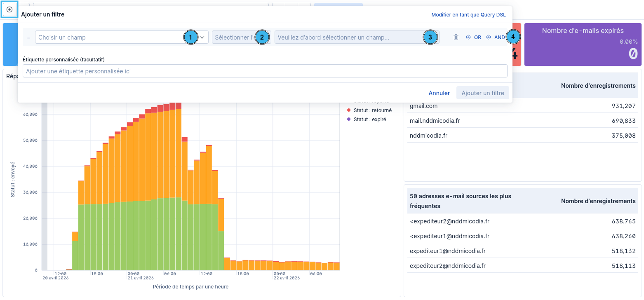Click the expediteur1@nddmicodia.fr row
The width and height of the screenshot is (644, 300).
click(x=522, y=251)
